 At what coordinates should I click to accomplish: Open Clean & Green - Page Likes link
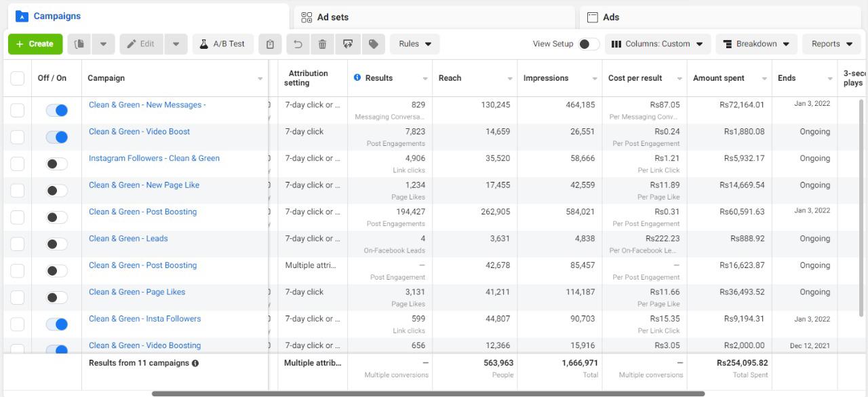tap(137, 292)
